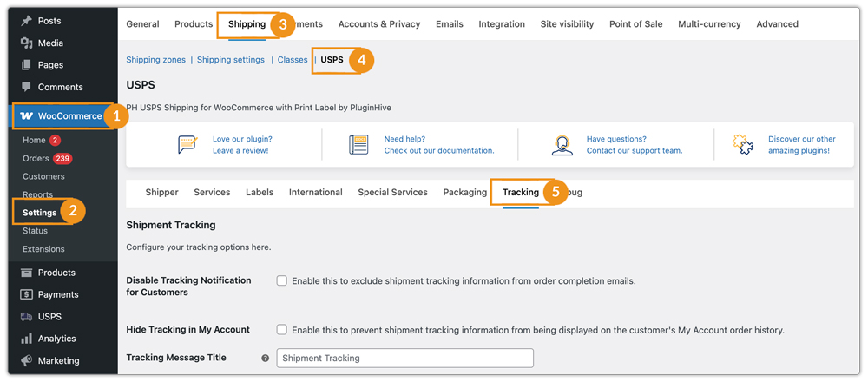The height and width of the screenshot is (382, 868).
Task: Open the General settings tab
Action: (143, 23)
